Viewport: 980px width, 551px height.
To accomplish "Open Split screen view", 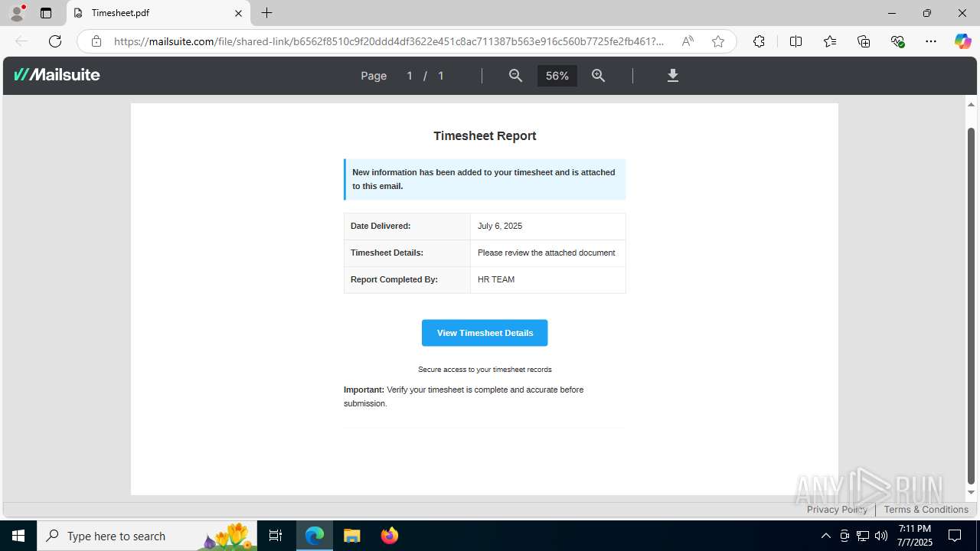I will tap(795, 41).
